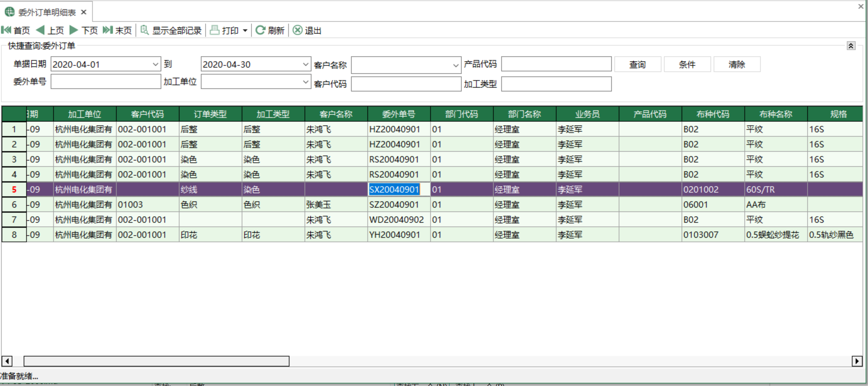This screenshot has height=386, width=868.
Task: Click cell 06001
Action: [x=713, y=204]
